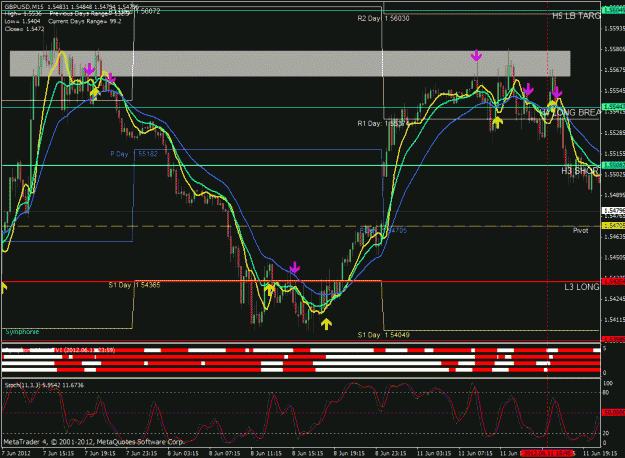Image resolution: width=625 pixels, height=458 pixels.
Task: Click the 1.55025 price scale value
Action: point(614,174)
